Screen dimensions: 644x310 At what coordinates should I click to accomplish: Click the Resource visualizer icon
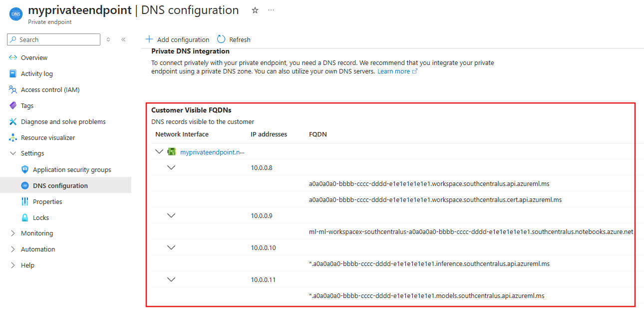pyautogui.click(x=13, y=137)
